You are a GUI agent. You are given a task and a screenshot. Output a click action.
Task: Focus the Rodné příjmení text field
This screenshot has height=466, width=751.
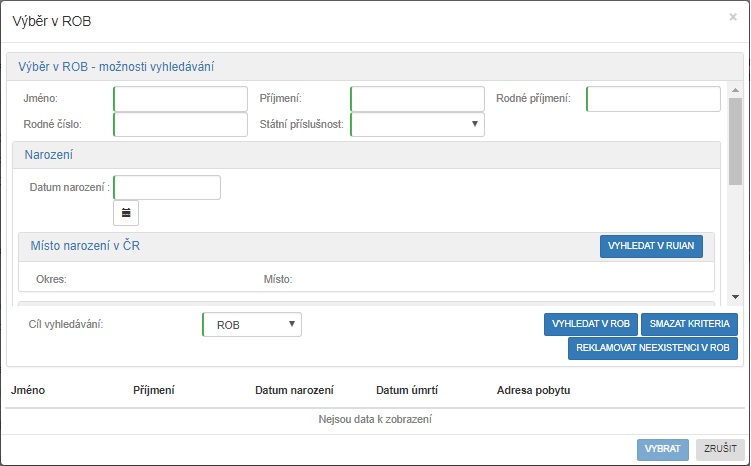point(653,99)
